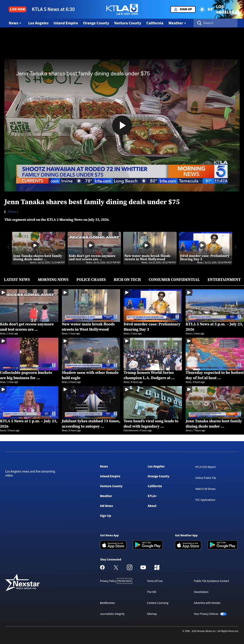Open Journalistic Integrity link

112,614
